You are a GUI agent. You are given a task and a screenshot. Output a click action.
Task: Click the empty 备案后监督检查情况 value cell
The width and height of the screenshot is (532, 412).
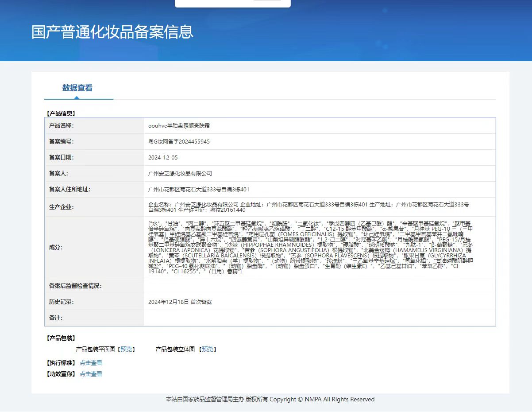pyautogui.click(x=319, y=286)
